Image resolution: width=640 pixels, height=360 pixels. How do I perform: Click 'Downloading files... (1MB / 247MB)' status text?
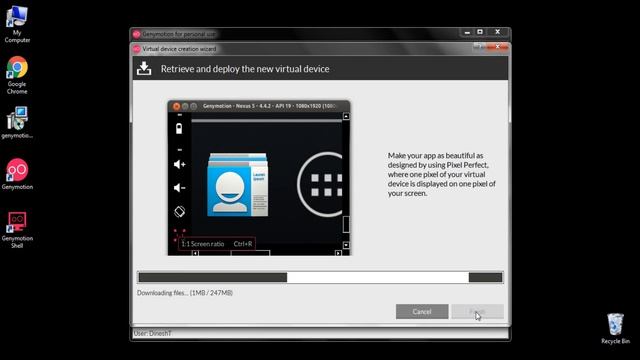click(184, 293)
